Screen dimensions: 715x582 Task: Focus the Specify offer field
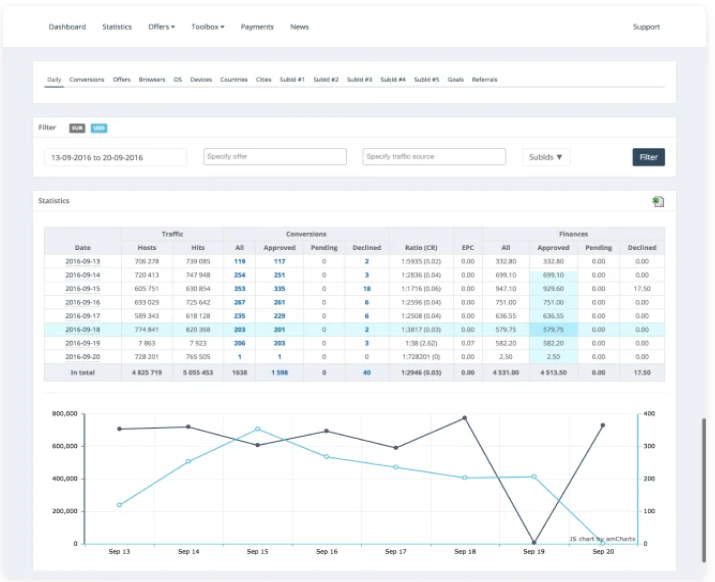tap(275, 157)
